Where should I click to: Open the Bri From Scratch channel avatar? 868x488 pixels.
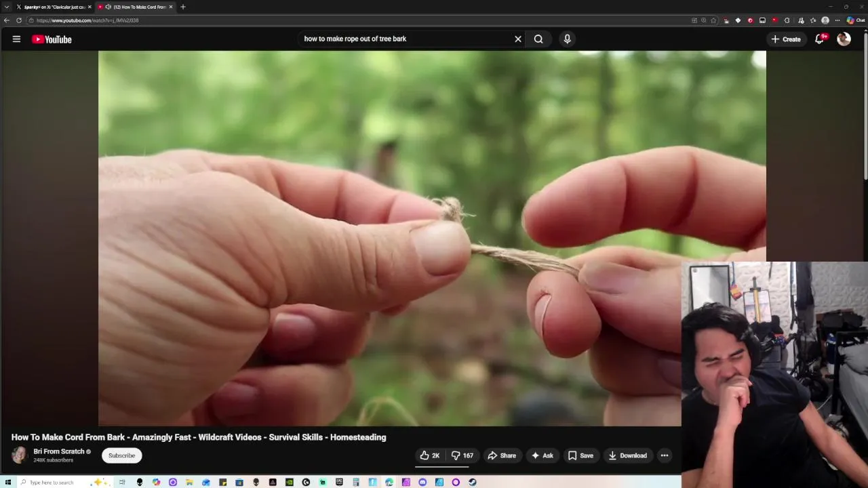[x=20, y=455]
